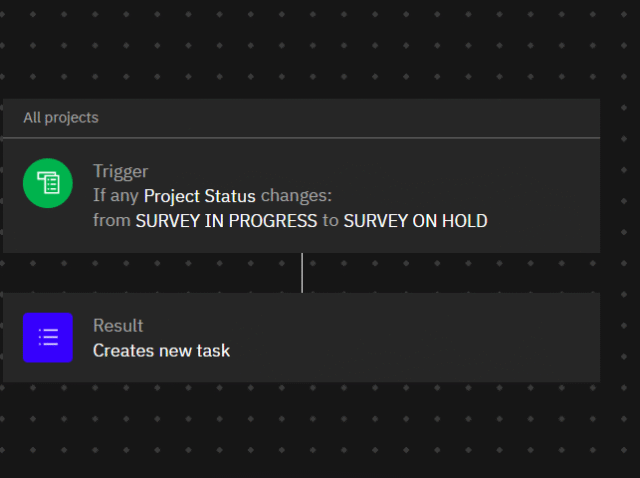Click the dotted canvas above All projects
640x478 pixels.
(300, 50)
